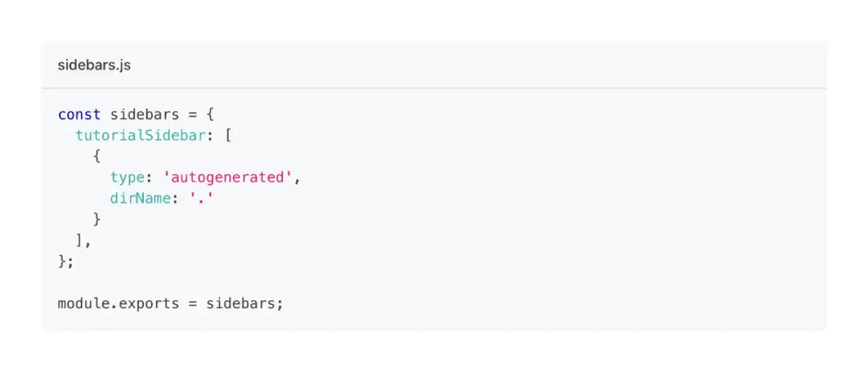
Task: Click the "module.exports" text
Action: click(119, 303)
